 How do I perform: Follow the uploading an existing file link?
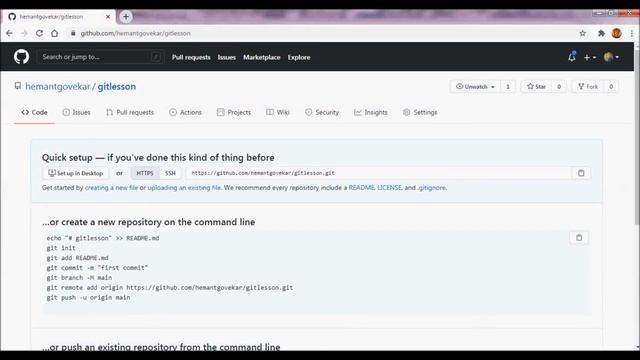click(184, 188)
